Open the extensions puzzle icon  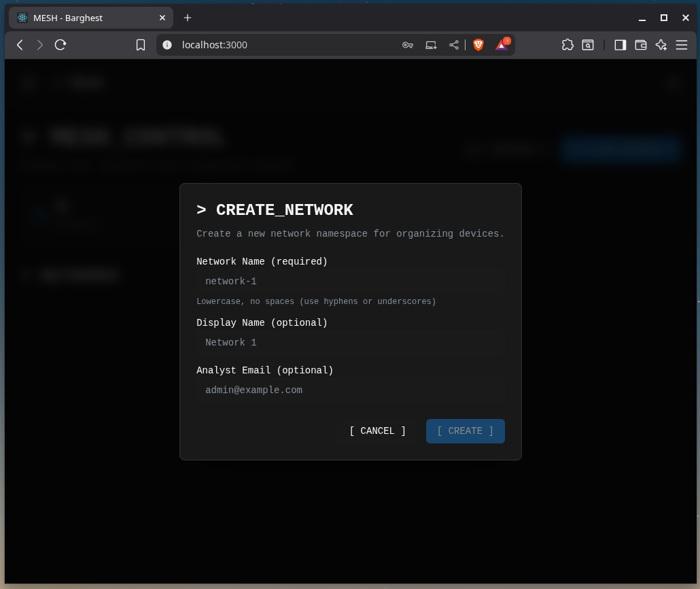[567, 45]
